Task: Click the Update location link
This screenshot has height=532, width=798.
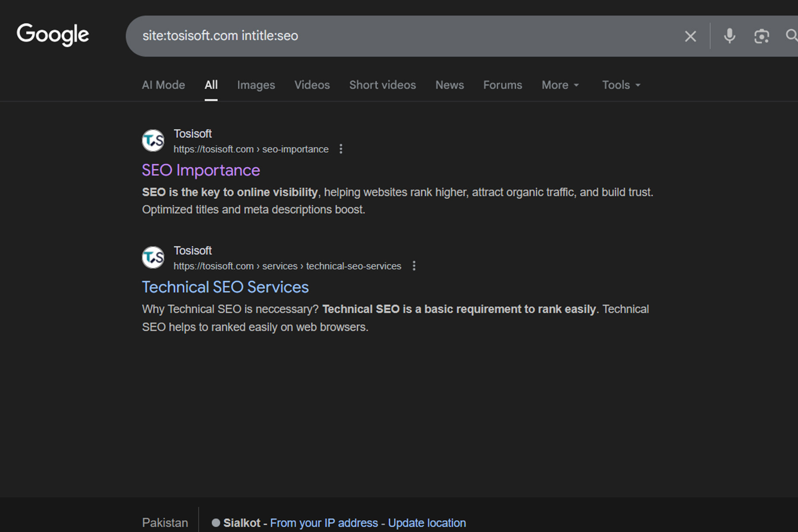Action: pos(426,522)
